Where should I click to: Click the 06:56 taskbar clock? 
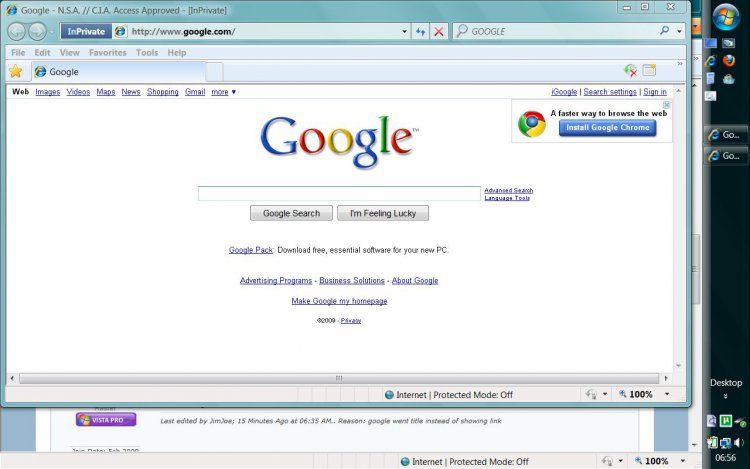pos(726,458)
